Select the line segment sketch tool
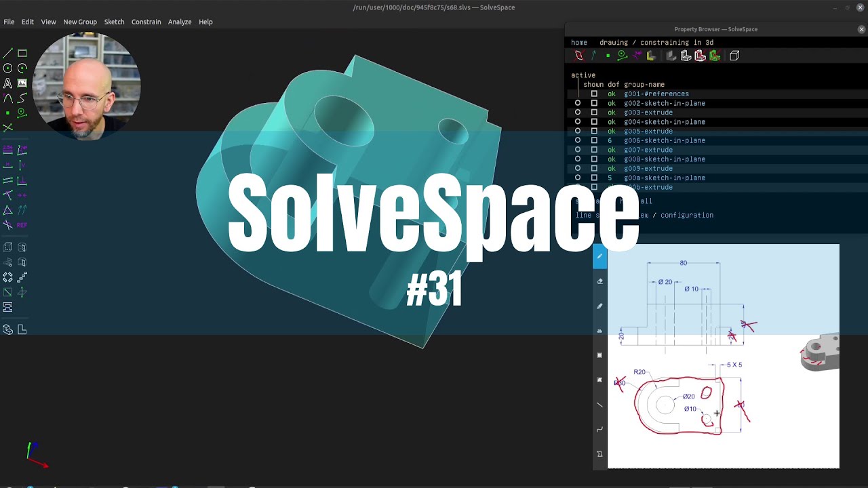868x488 pixels. (7, 54)
